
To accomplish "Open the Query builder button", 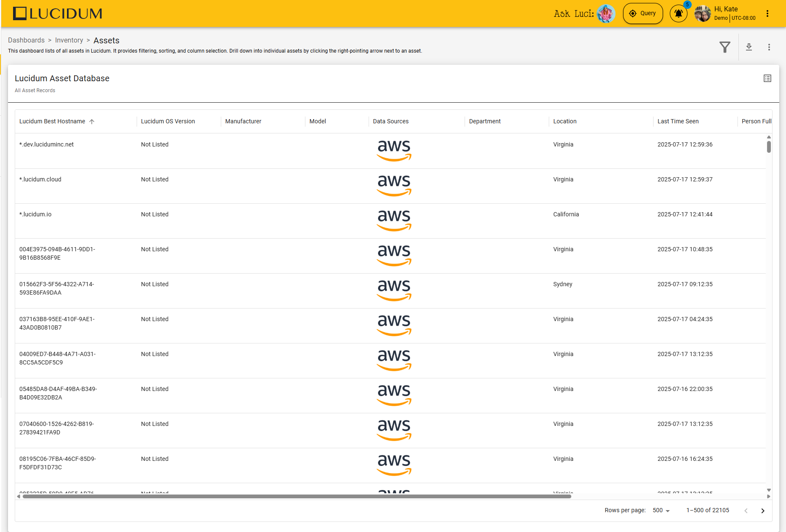I will coord(643,13).
